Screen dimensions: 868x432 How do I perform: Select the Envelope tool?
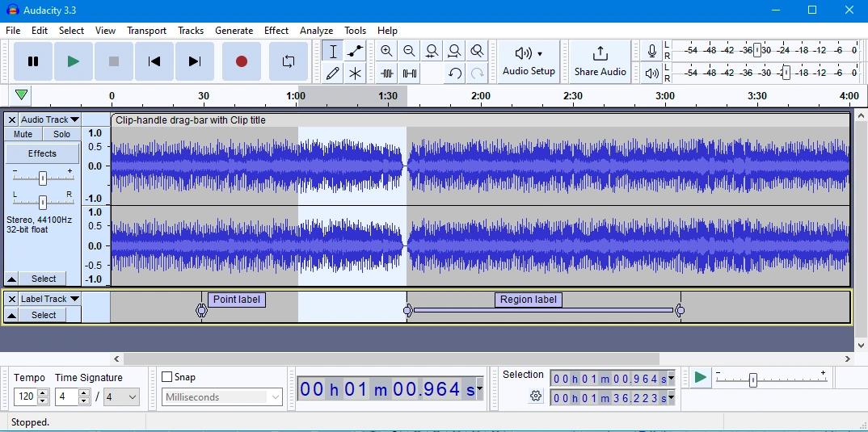(355, 51)
